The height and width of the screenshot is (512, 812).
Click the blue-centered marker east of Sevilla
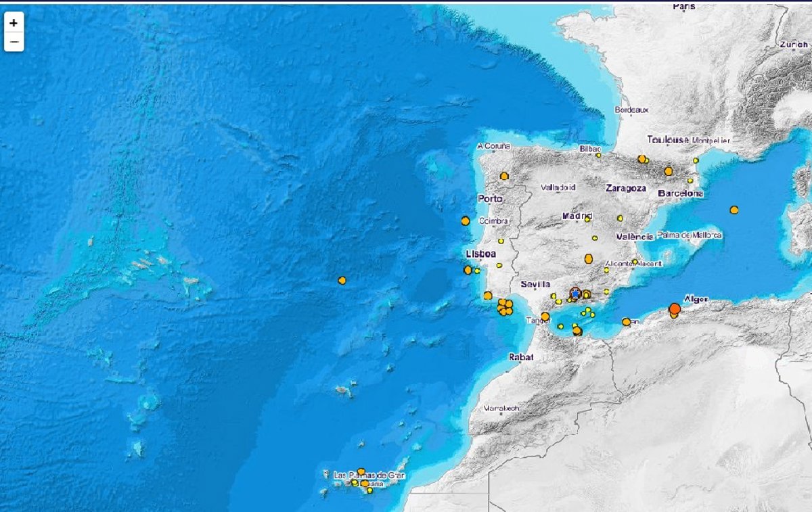(x=575, y=294)
